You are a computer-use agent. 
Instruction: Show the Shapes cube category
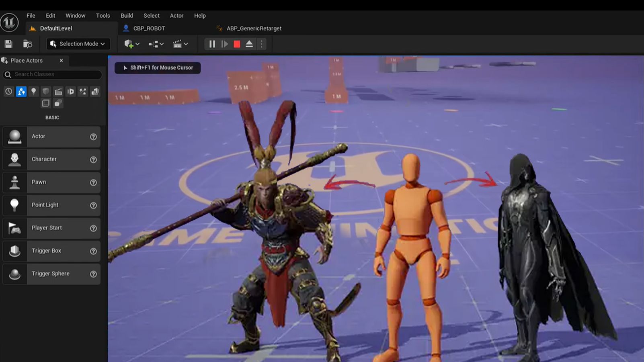coord(46,92)
